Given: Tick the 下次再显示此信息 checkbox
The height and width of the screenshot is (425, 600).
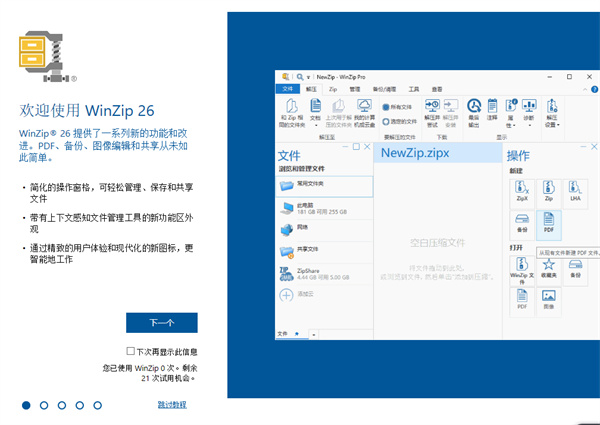Looking at the screenshot, I should [131, 352].
